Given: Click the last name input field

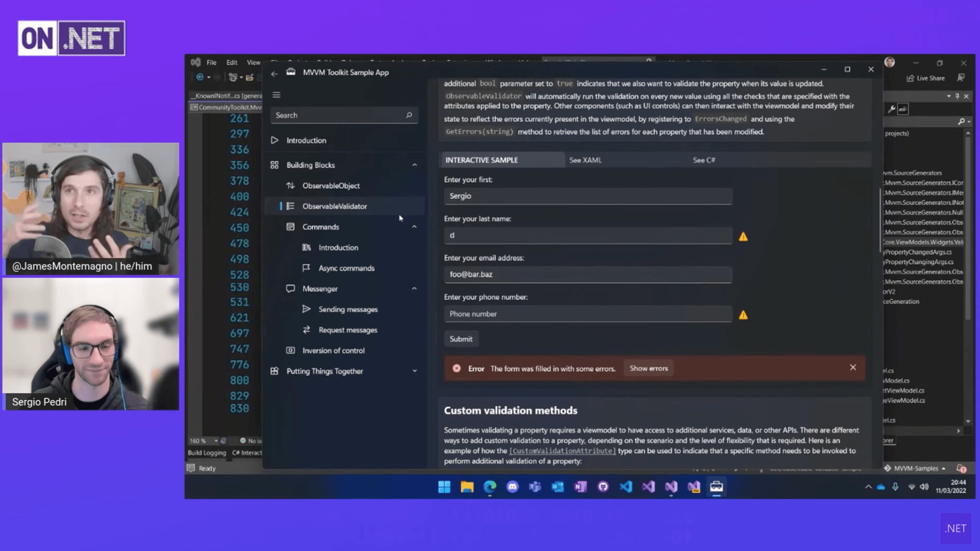Looking at the screenshot, I should (x=588, y=236).
